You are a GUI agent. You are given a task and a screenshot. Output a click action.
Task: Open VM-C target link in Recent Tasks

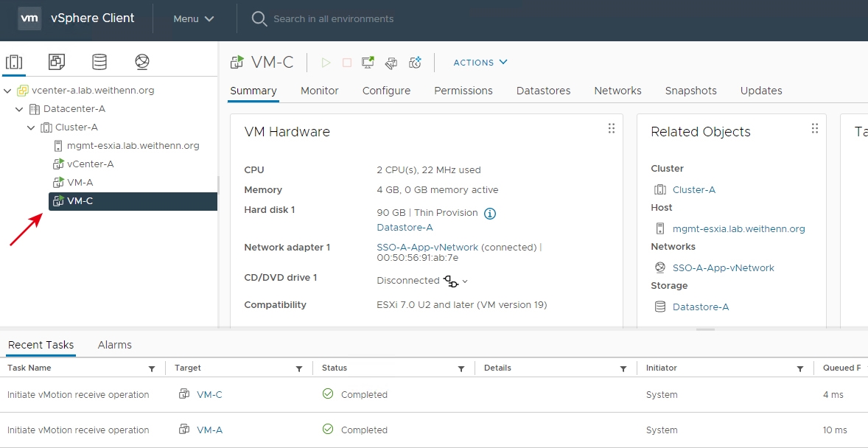click(210, 395)
